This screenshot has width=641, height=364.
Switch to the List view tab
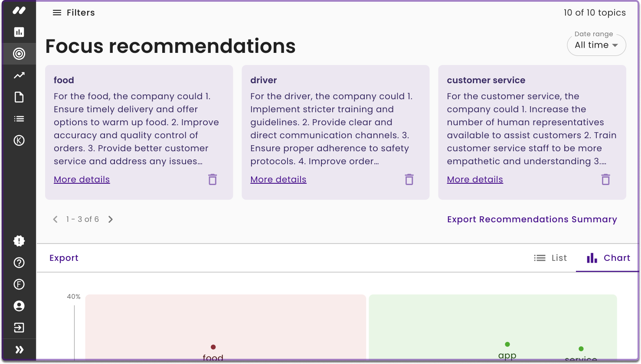click(x=550, y=258)
